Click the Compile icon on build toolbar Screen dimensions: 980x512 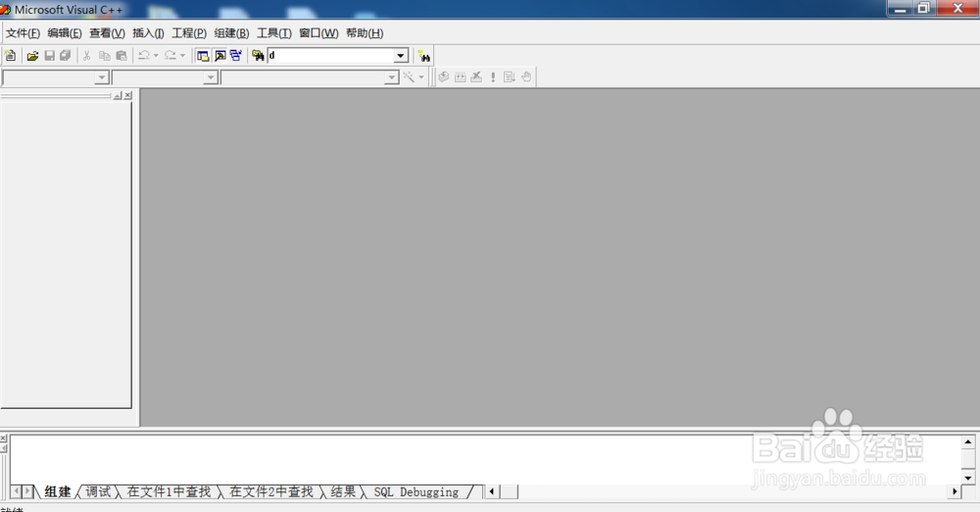click(x=444, y=77)
